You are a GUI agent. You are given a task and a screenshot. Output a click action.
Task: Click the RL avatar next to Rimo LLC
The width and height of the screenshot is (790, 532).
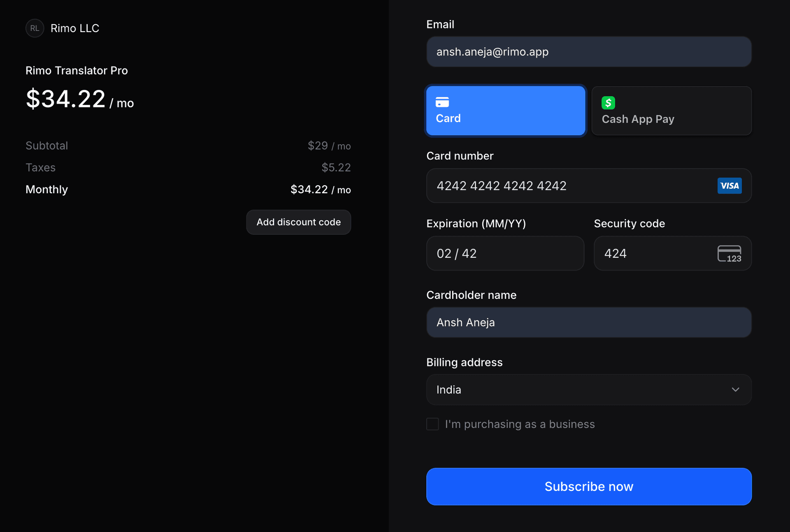(35, 28)
